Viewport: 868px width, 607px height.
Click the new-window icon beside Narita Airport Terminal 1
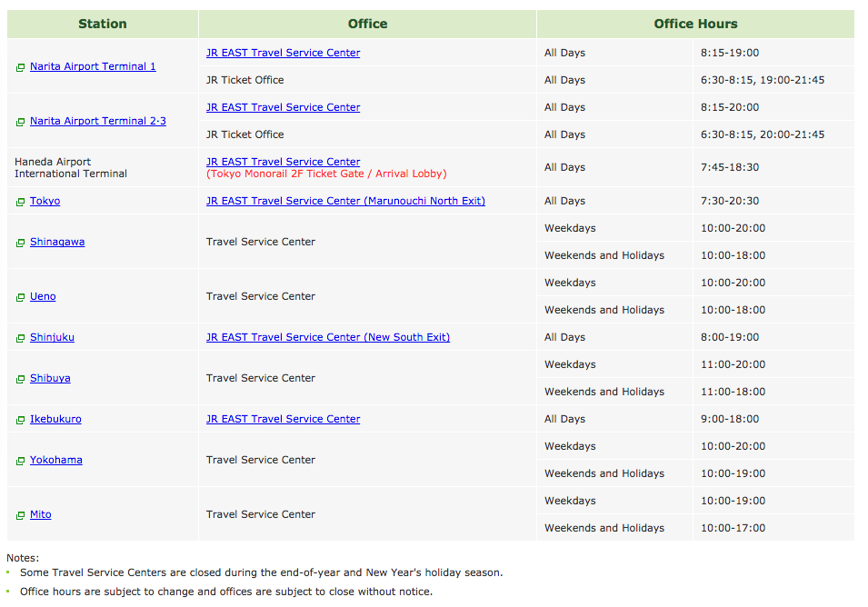21,67
